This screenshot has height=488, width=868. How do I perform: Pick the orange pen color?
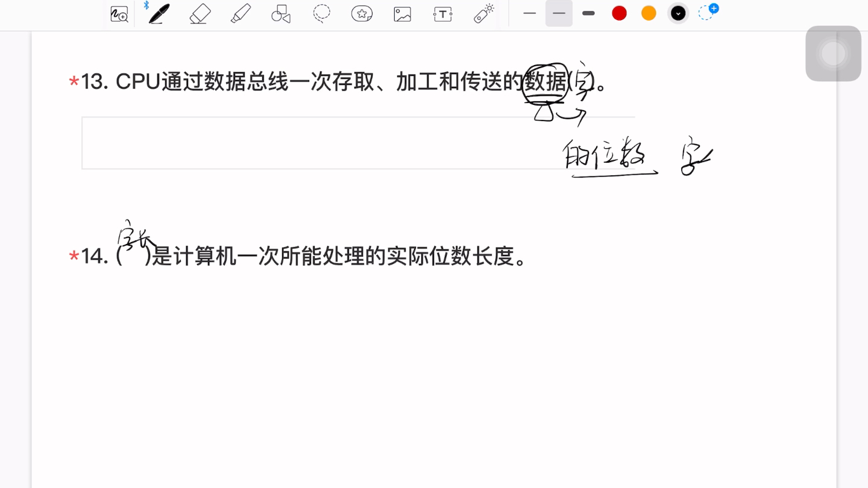[x=649, y=13]
